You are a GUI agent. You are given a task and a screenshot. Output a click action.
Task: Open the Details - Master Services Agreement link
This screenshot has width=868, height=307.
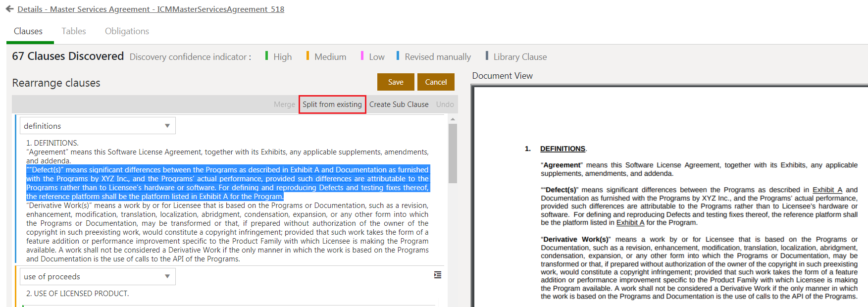151,9
